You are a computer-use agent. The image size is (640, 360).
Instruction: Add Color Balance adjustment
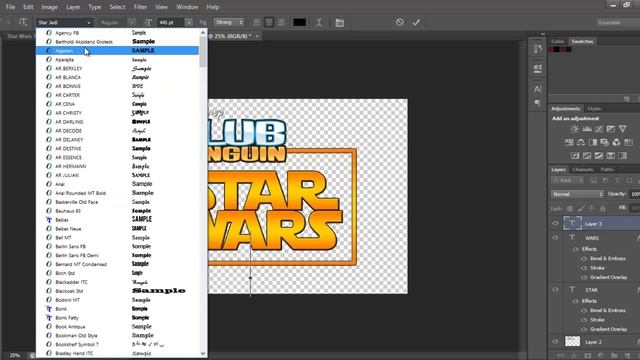coord(581,142)
